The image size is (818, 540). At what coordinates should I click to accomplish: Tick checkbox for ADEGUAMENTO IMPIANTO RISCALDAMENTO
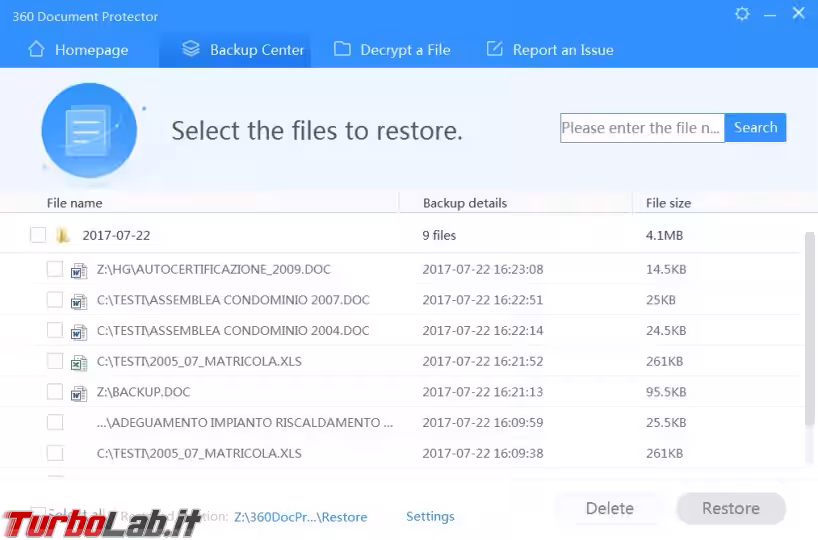[x=55, y=422]
